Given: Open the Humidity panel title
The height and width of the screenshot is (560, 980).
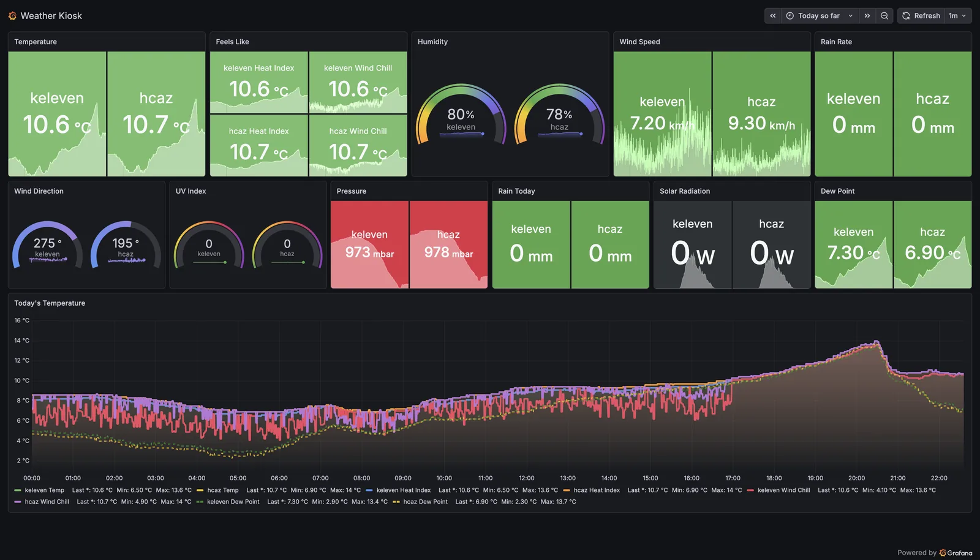Looking at the screenshot, I should 432,42.
